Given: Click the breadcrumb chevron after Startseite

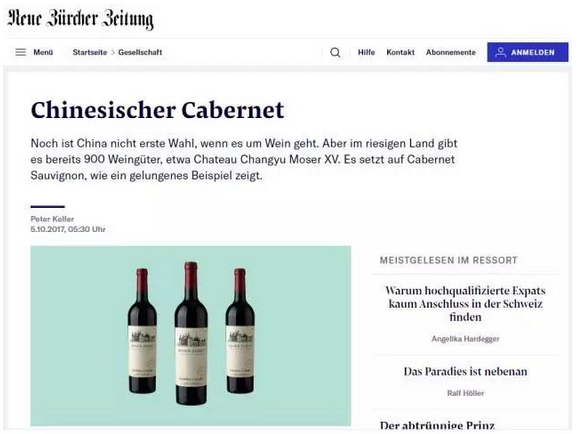Looking at the screenshot, I should (113, 52).
